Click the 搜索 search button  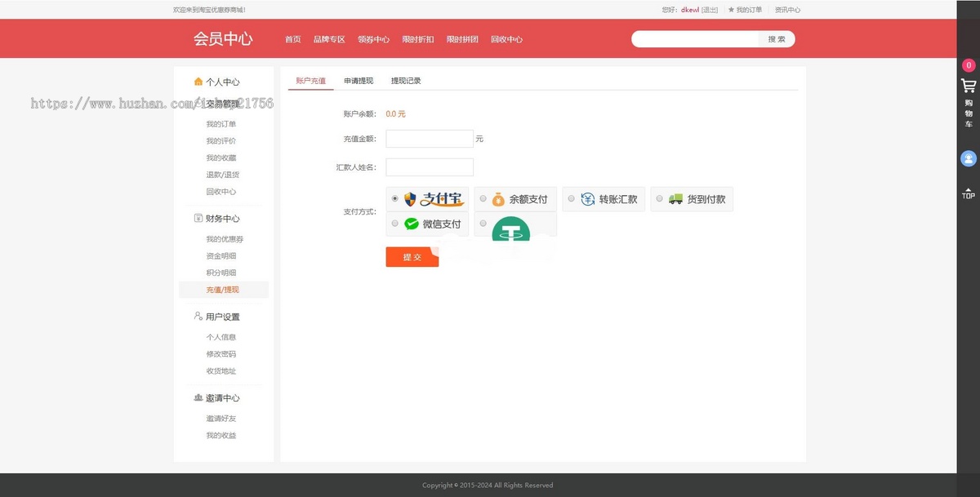tap(777, 39)
